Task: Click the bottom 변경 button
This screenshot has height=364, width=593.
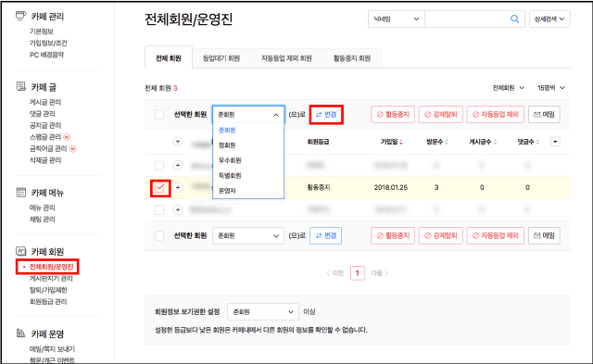Action: tap(325, 235)
